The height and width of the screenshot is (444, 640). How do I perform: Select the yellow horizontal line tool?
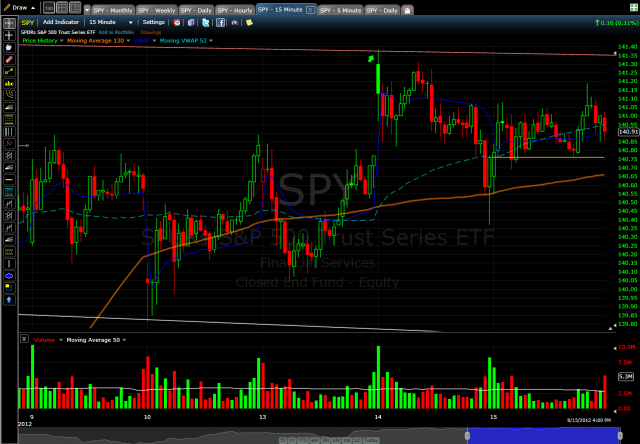coord(9,180)
